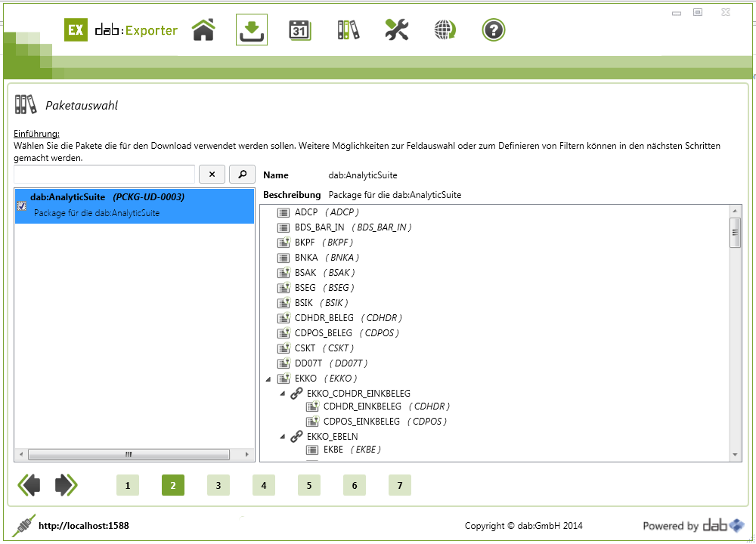Click the BKPF filtered table icon
This screenshot has height=544, width=756.
[x=283, y=243]
